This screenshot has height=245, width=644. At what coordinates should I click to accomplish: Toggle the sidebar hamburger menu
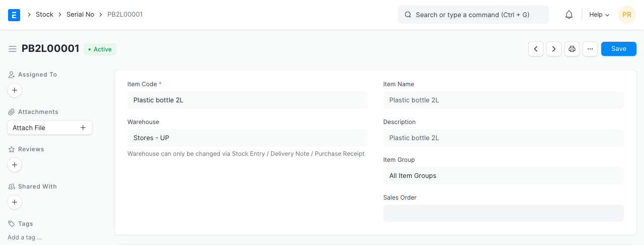(13, 49)
